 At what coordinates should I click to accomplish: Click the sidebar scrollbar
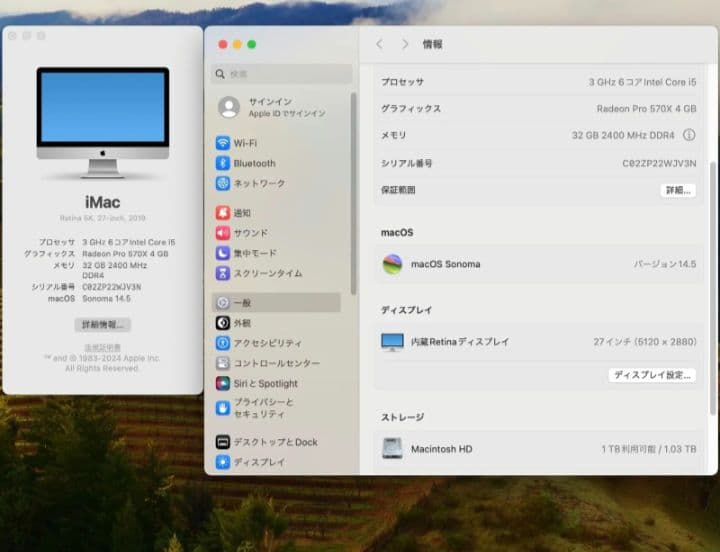click(x=353, y=193)
